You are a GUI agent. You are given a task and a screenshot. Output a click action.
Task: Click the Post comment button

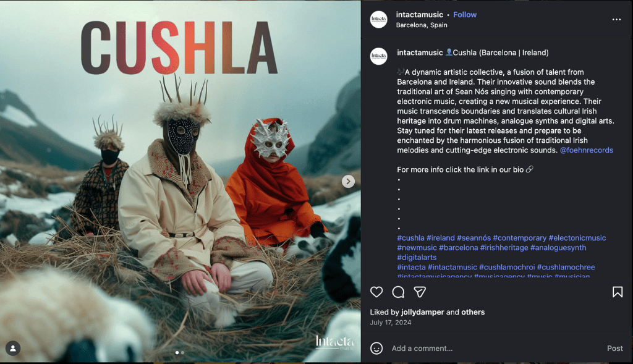coord(615,349)
